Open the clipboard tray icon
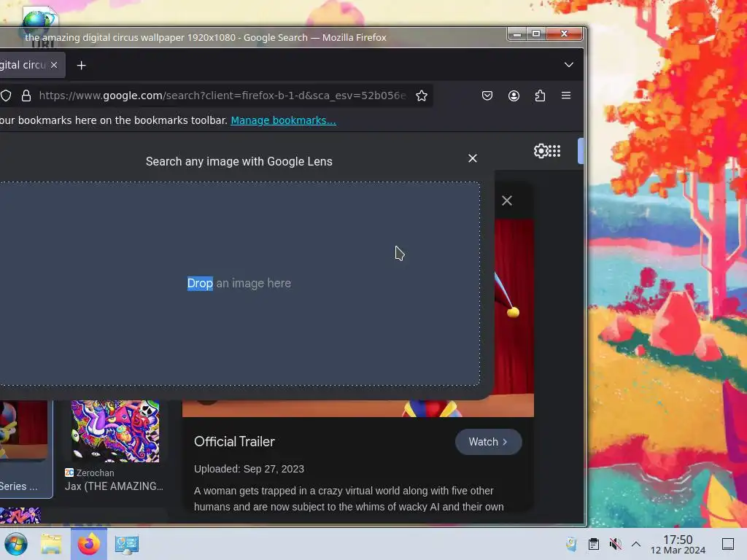 point(594,544)
